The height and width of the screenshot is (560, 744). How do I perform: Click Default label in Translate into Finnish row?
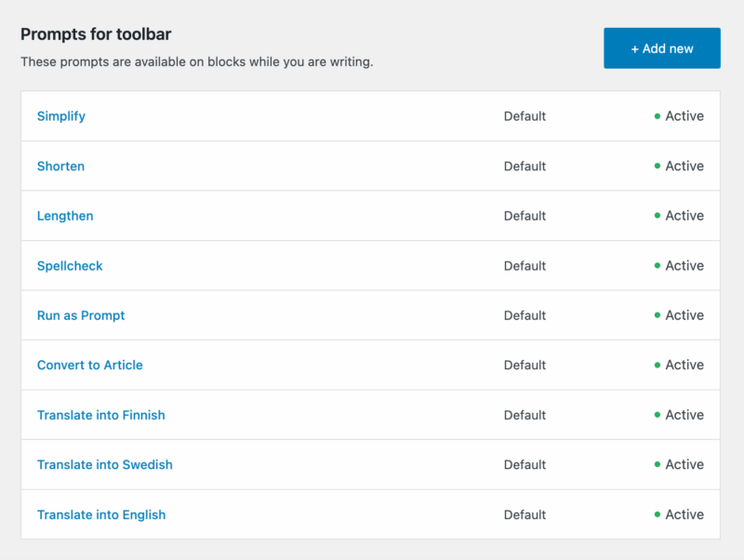click(x=525, y=415)
